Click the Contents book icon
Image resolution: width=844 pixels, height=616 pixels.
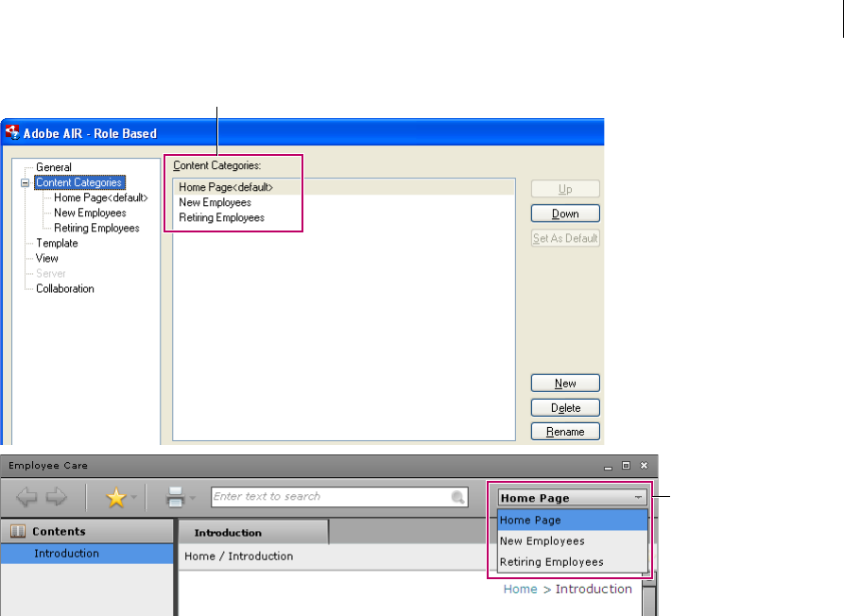(18, 532)
